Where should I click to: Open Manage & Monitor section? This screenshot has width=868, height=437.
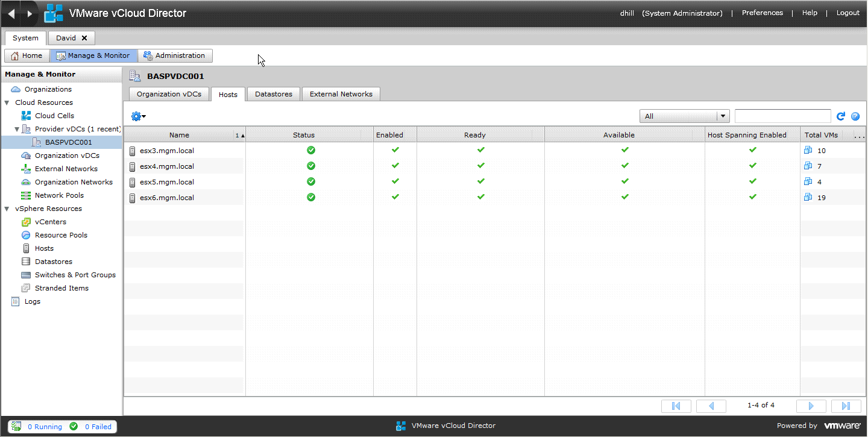93,55
